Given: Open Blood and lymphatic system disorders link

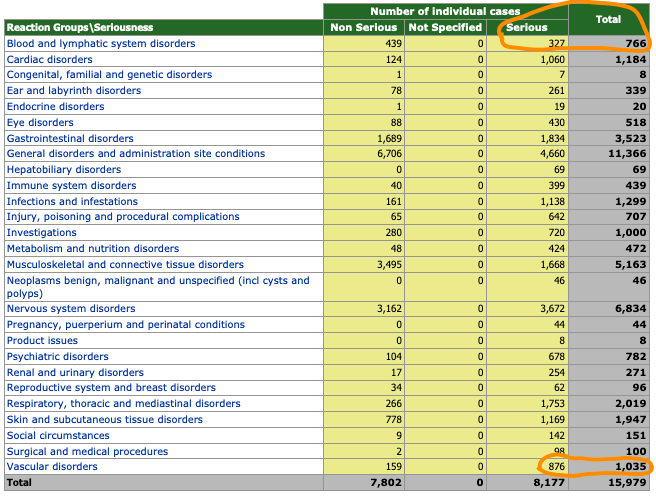Looking at the screenshot, I should 101,44.
